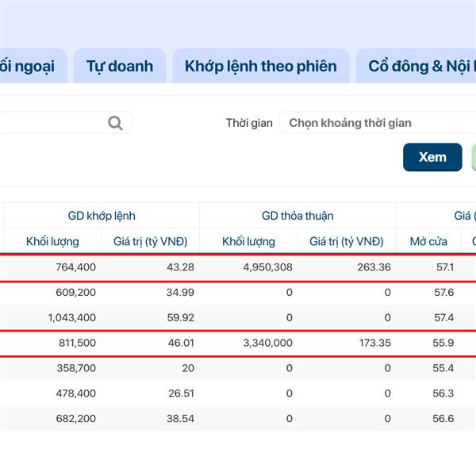
Task: Select the tab ending in 'ối ngoại'
Action: tap(33, 66)
